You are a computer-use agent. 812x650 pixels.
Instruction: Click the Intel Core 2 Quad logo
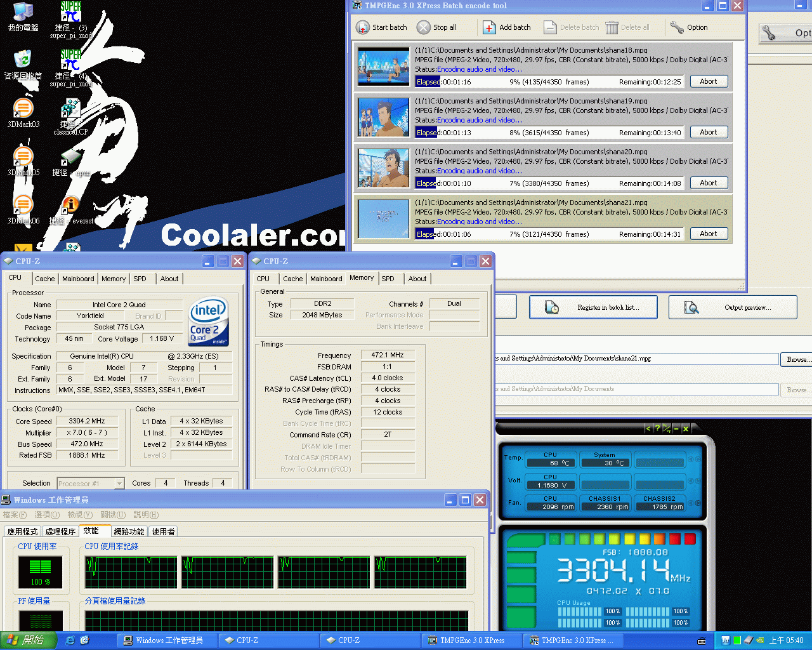pyautogui.click(x=209, y=321)
